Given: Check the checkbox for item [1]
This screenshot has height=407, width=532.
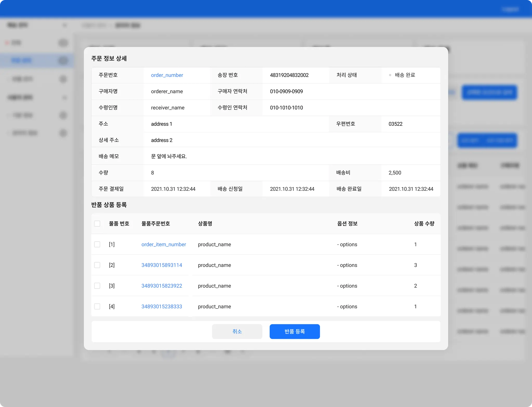Looking at the screenshot, I should click(x=97, y=244).
